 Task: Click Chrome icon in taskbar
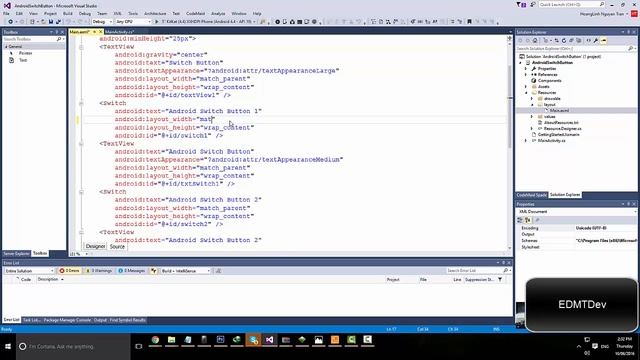[155, 340]
